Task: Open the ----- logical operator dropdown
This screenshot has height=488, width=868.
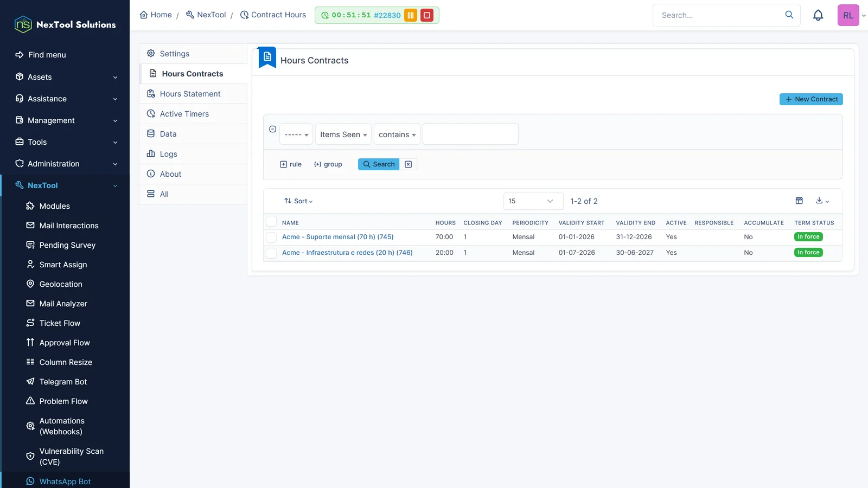Action: tap(296, 134)
